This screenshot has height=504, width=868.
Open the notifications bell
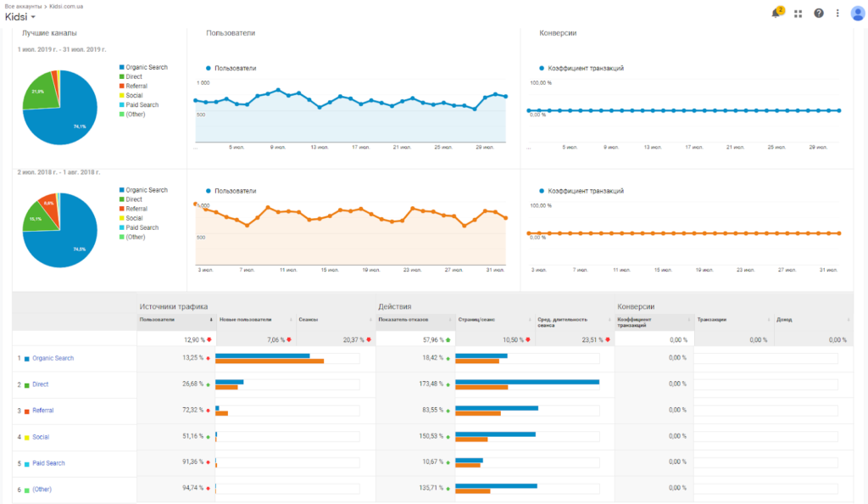776,13
